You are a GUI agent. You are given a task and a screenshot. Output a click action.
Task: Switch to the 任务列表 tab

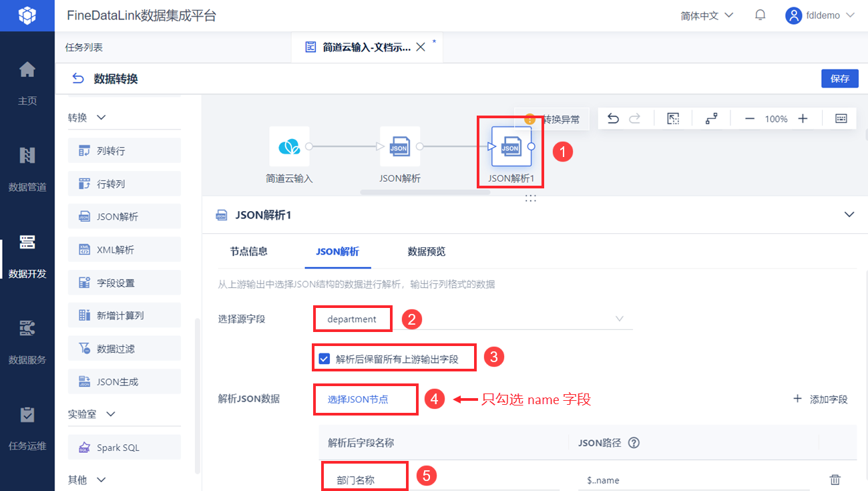click(x=84, y=47)
